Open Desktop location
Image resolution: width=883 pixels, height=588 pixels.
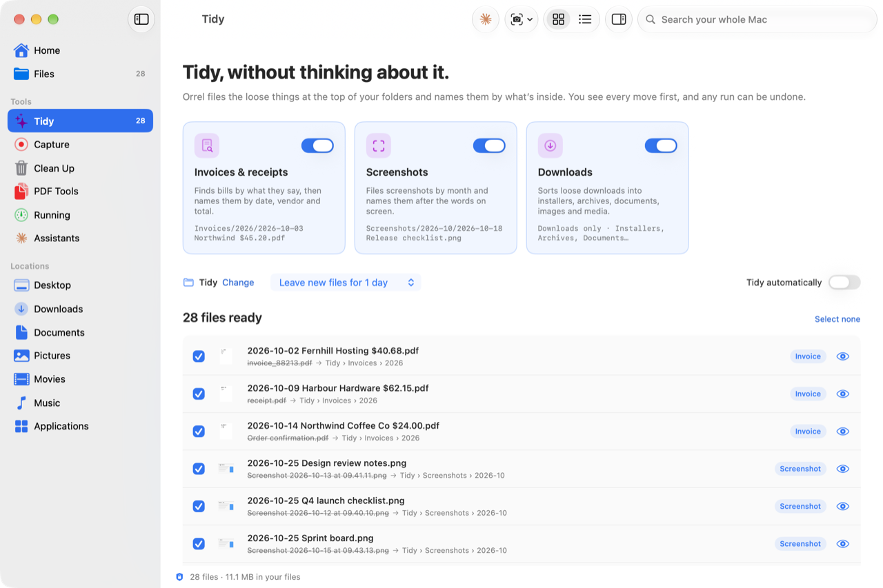(x=80, y=285)
